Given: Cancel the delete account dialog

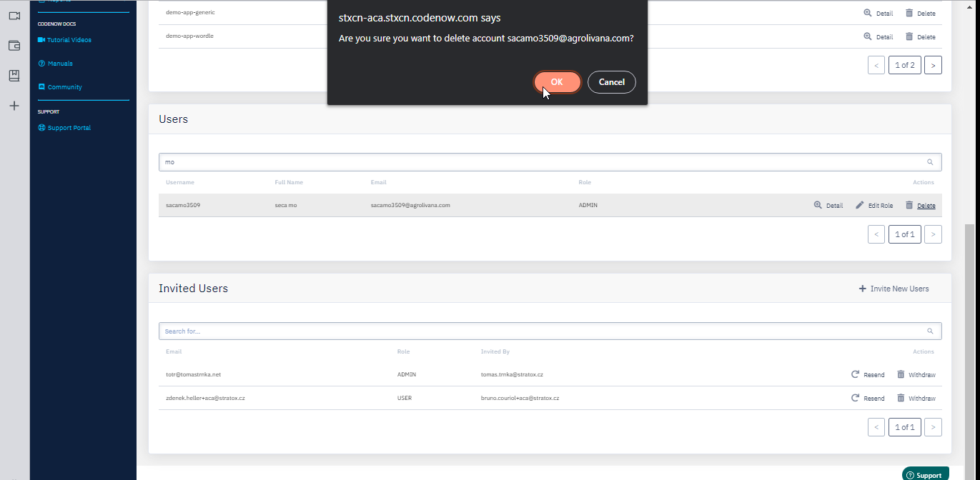Looking at the screenshot, I should pyautogui.click(x=611, y=82).
